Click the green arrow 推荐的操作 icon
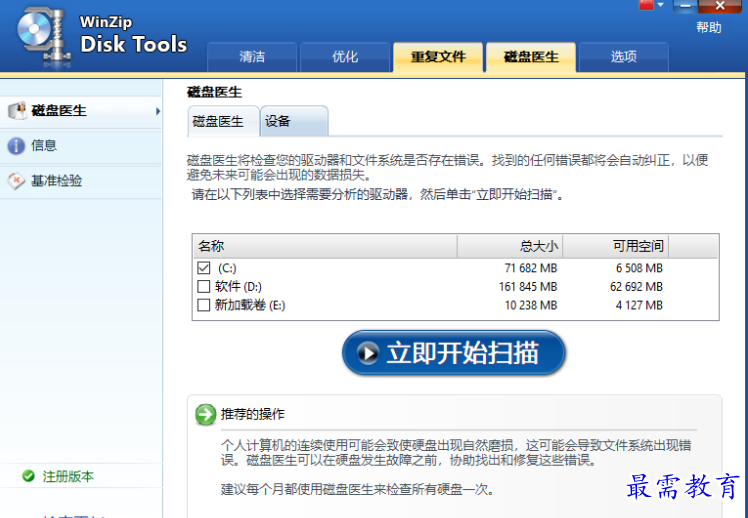748x518 pixels. (206, 414)
